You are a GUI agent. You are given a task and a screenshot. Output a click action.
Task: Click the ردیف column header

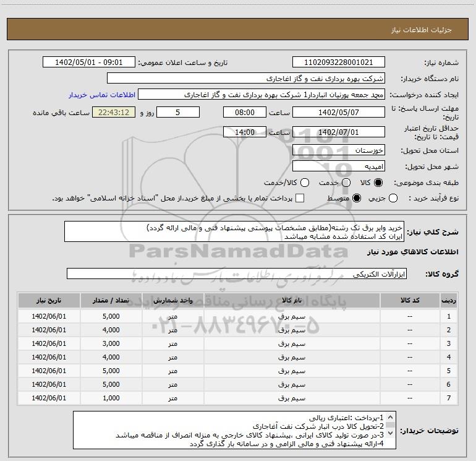tap(449, 301)
